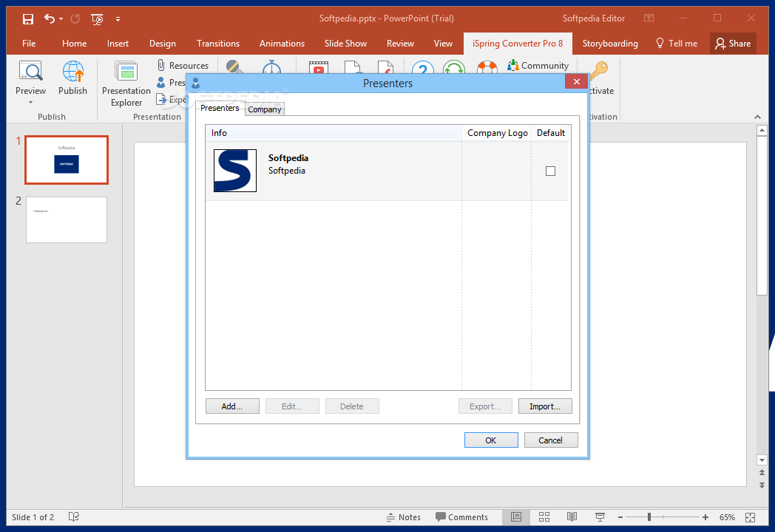Click the iSpring Preview icon
This screenshot has height=532, width=775.
click(x=30, y=72)
